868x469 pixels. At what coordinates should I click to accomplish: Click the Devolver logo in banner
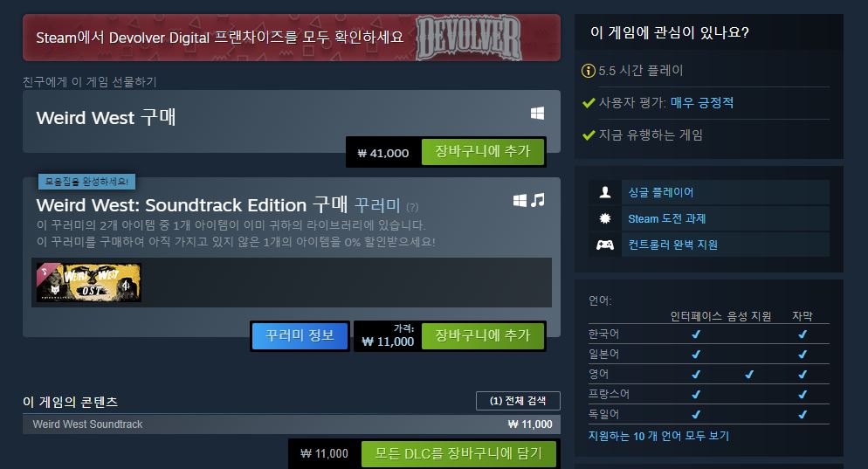tap(468, 38)
